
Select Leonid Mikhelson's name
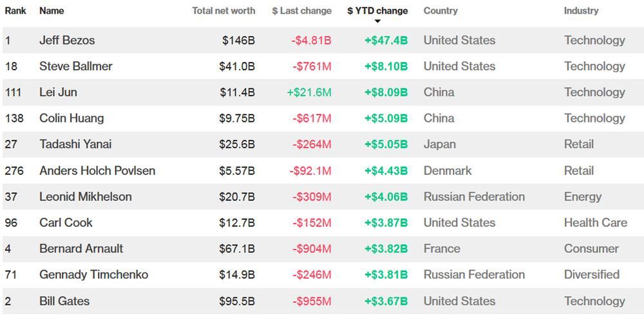tap(86, 197)
